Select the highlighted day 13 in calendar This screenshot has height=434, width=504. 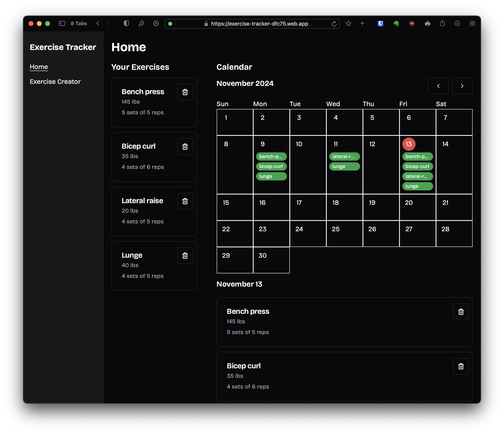pyautogui.click(x=409, y=144)
